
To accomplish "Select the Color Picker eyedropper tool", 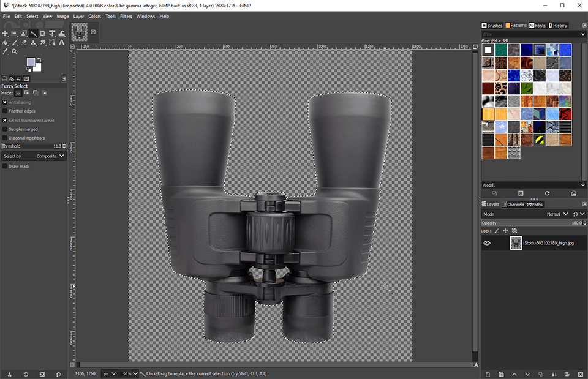I will click(x=5, y=51).
